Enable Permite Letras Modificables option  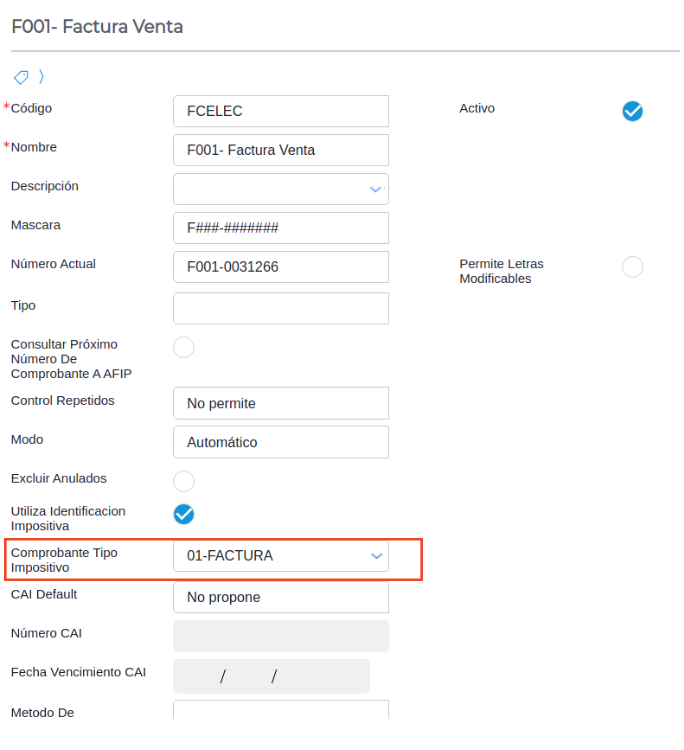tap(632, 267)
